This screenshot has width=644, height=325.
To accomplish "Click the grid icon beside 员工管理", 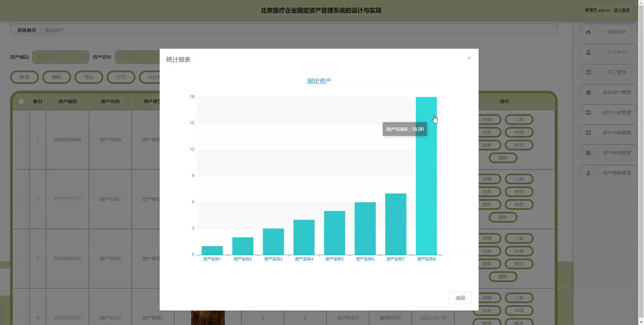I will click(x=588, y=73).
